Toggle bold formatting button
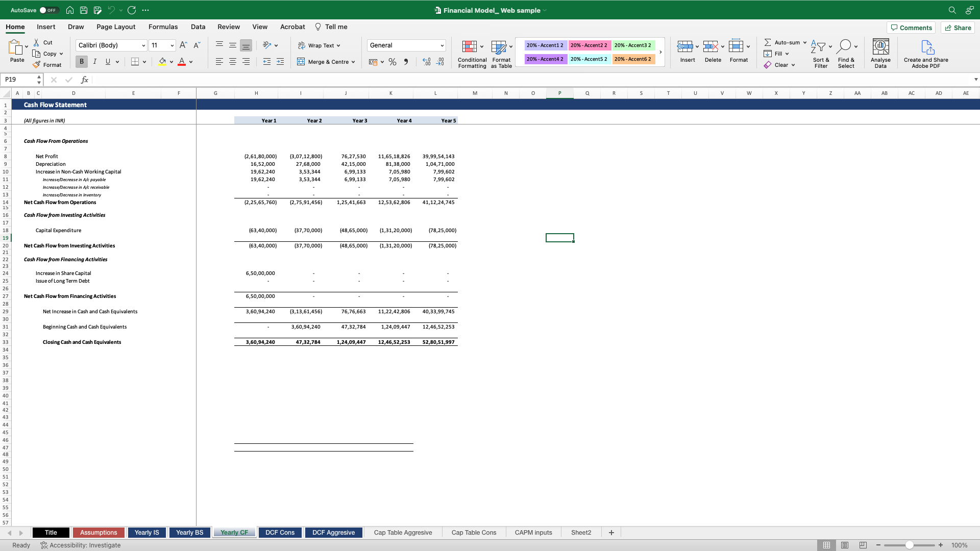The width and height of the screenshot is (980, 551). [81, 62]
